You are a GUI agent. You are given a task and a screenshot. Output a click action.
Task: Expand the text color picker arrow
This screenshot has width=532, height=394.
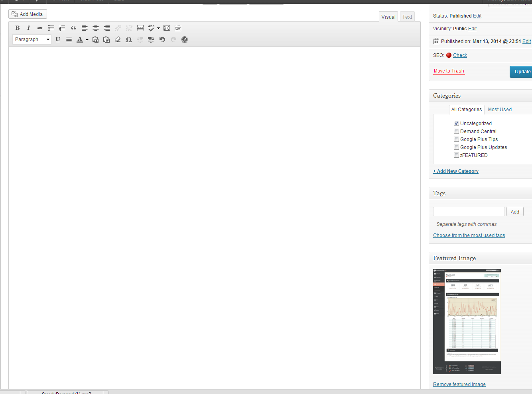click(x=87, y=39)
